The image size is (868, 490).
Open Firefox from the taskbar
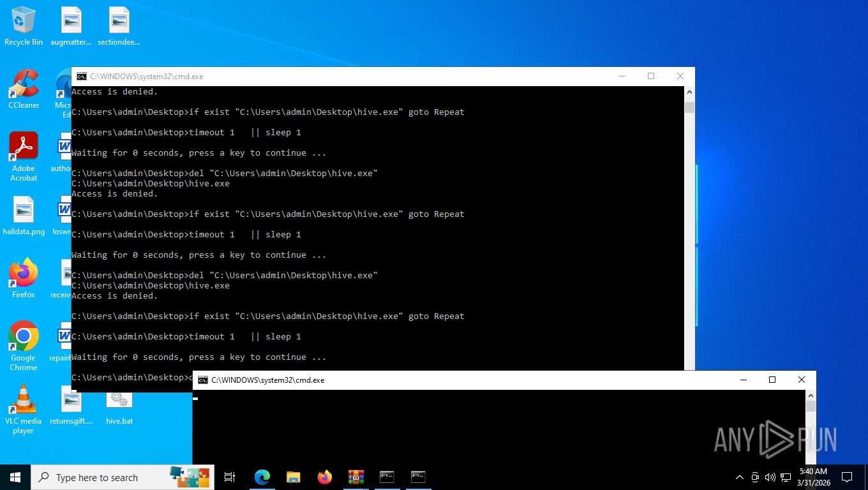[x=325, y=477]
